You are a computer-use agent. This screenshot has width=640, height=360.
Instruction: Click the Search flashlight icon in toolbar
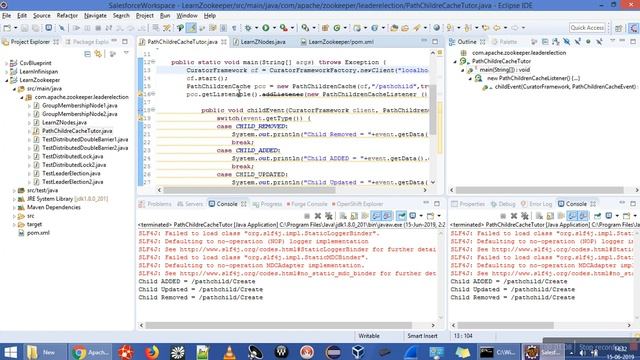[416, 28]
